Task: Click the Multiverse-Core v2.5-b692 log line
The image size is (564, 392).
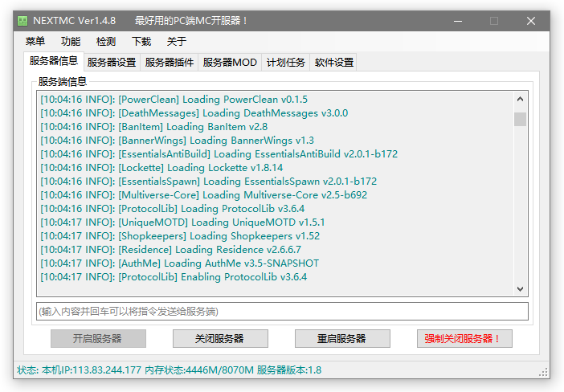Action: coord(203,195)
